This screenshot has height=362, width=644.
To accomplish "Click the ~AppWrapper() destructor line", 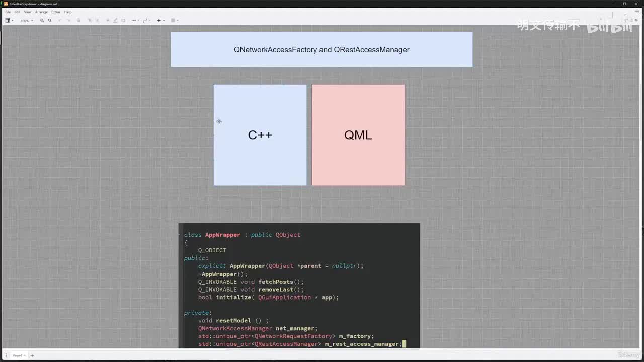I will (x=223, y=274).
